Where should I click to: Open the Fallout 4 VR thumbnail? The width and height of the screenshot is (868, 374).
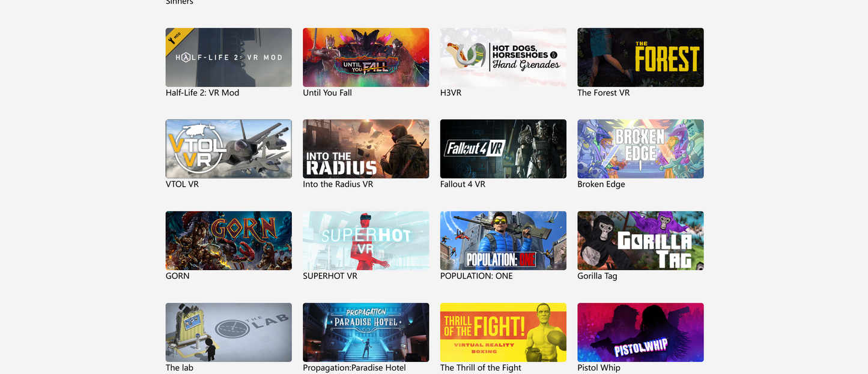coord(503,149)
